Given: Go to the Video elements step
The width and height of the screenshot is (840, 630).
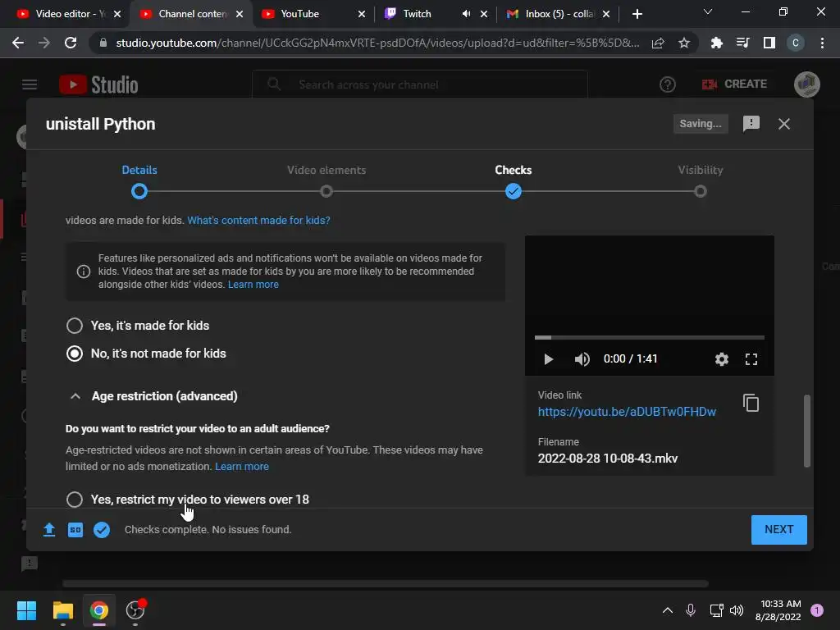Looking at the screenshot, I should 326,181.
